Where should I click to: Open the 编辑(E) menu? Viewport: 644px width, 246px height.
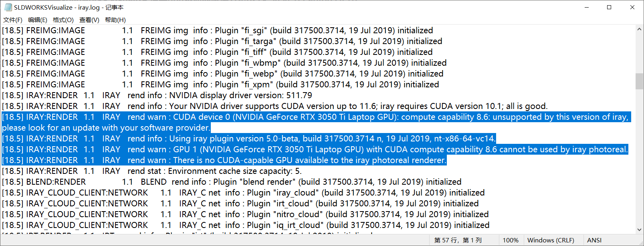[38, 20]
